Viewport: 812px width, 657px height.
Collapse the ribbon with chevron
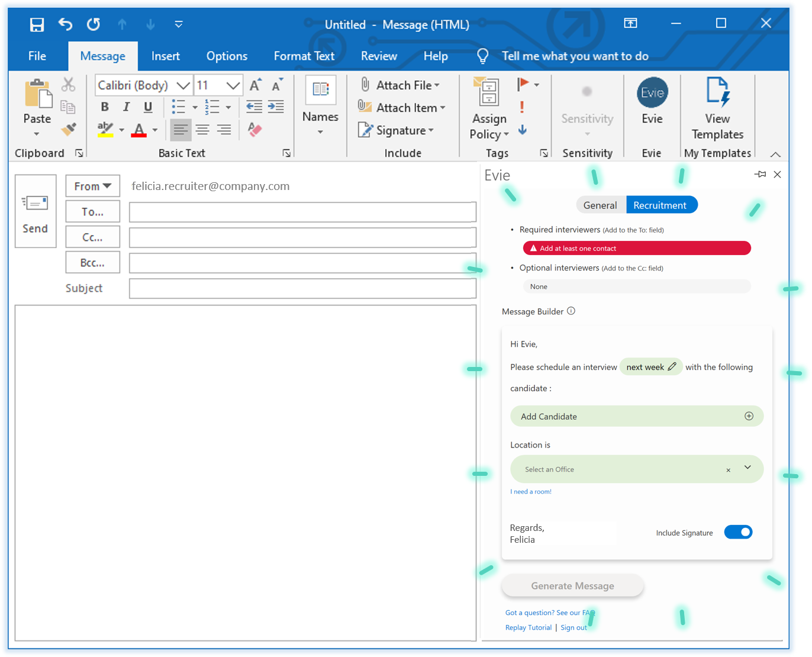775,154
